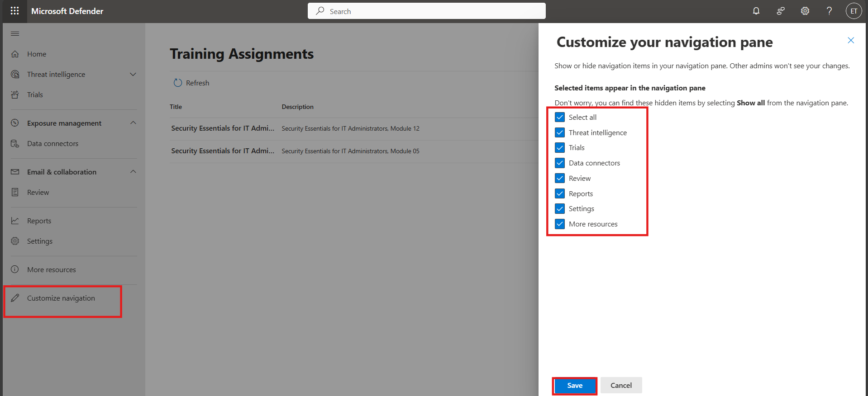This screenshot has width=868, height=396.
Task: Click into the Search field
Action: coord(427,11)
